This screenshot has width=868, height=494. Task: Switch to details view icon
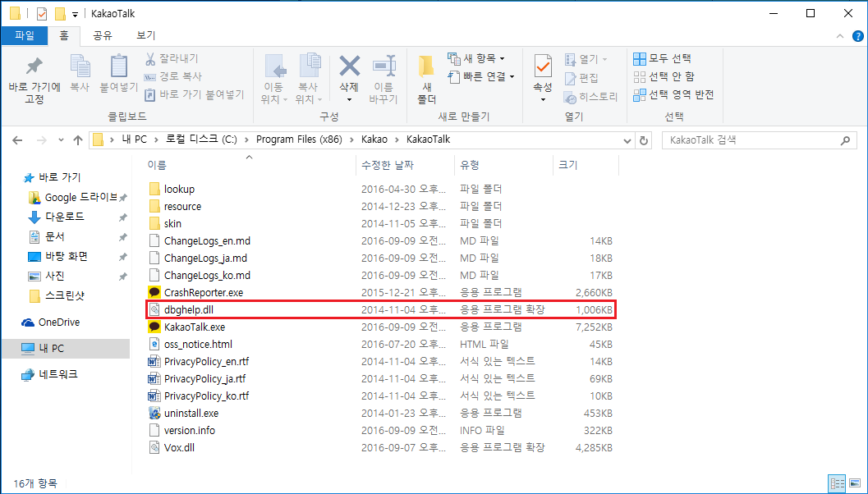coord(838,483)
